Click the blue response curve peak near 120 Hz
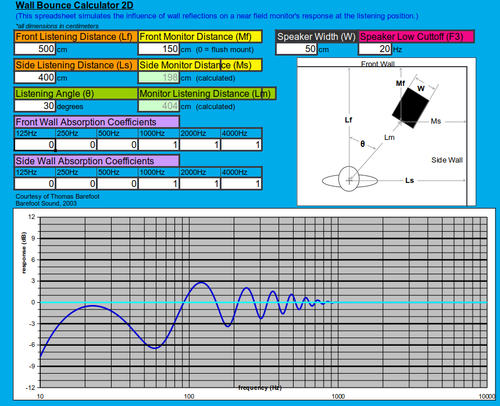500x406 pixels. (x=201, y=282)
